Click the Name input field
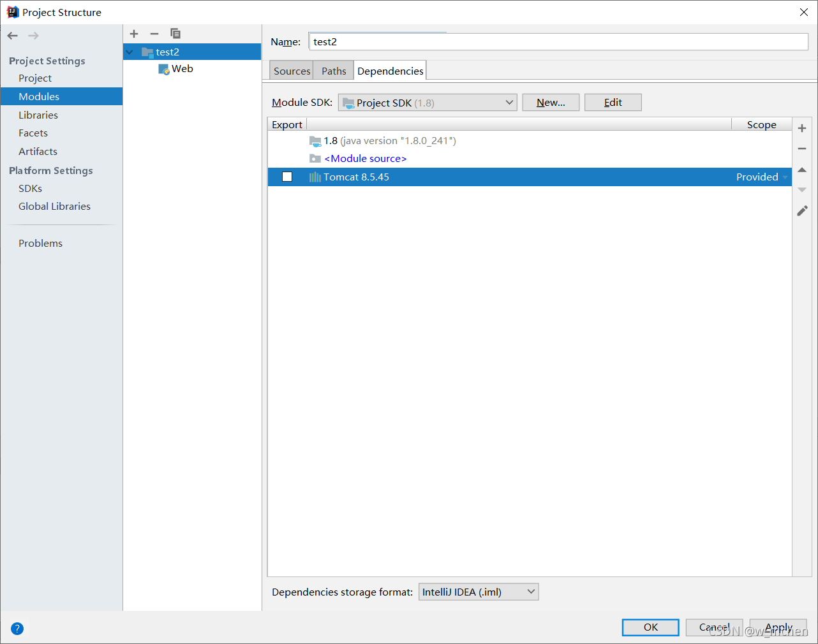 559,42
